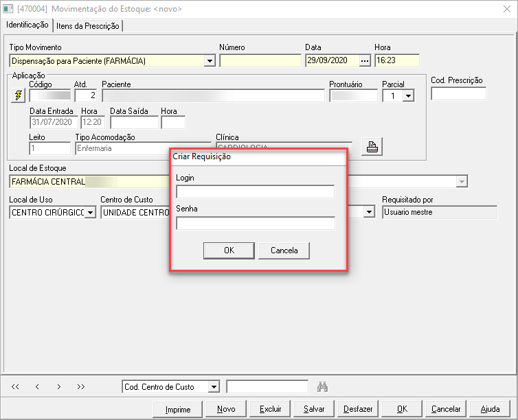
Task: Expand the Cod. Centro de Custo search dropdown
Action: coord(214,386)
